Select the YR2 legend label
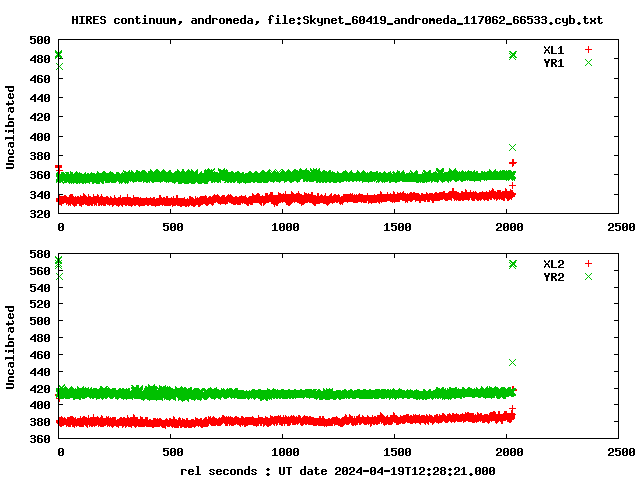The height and width of the screenshot is (480, 640). [553, 277]
